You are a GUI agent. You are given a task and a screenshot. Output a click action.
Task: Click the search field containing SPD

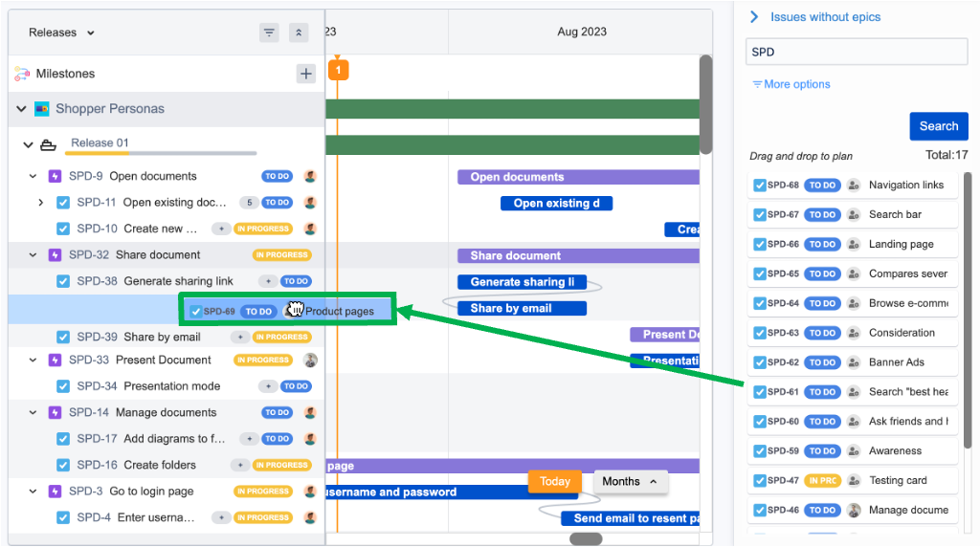point(856,52)
